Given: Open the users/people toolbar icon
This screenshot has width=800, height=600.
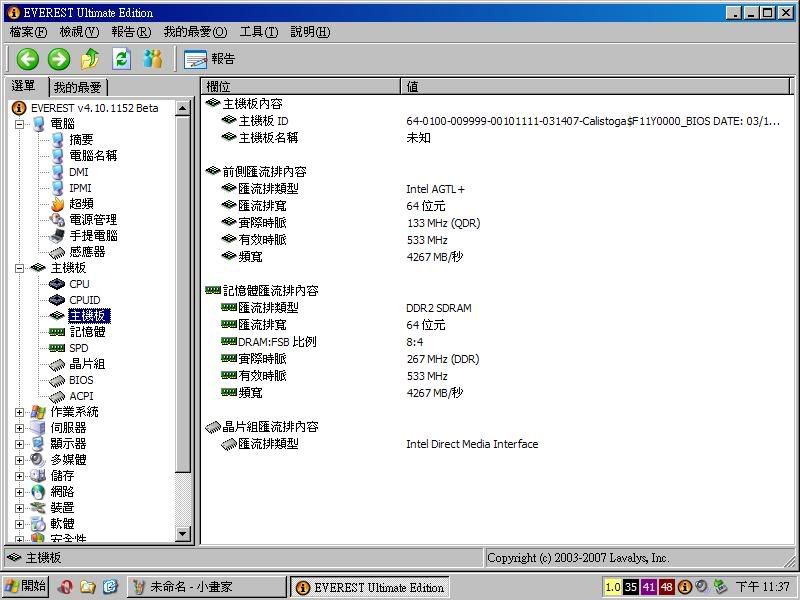Looking at the screenshot, I should tap(153, 59).
